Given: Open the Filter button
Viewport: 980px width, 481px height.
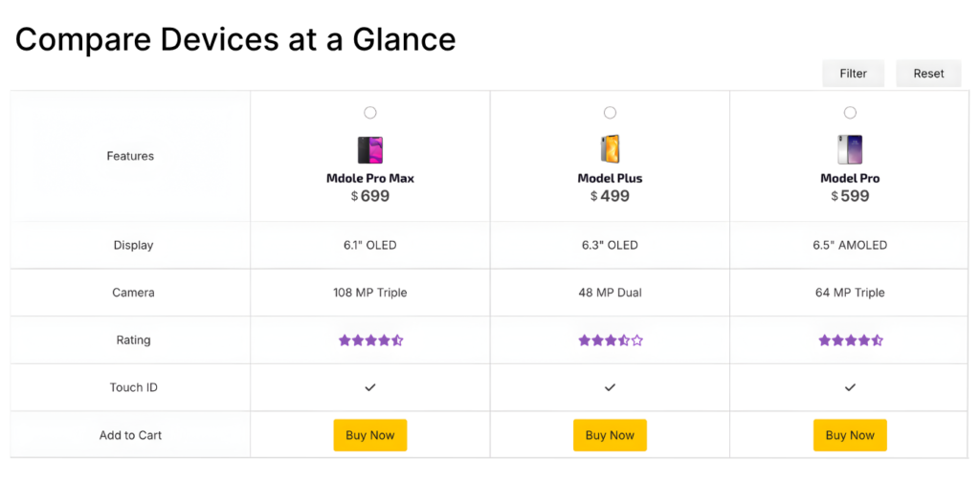Looking at the screenshot, I should point(853,74).
